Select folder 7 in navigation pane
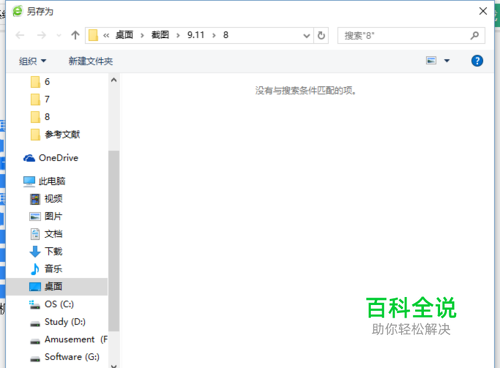The image size is (500, 368). (47, 99)
